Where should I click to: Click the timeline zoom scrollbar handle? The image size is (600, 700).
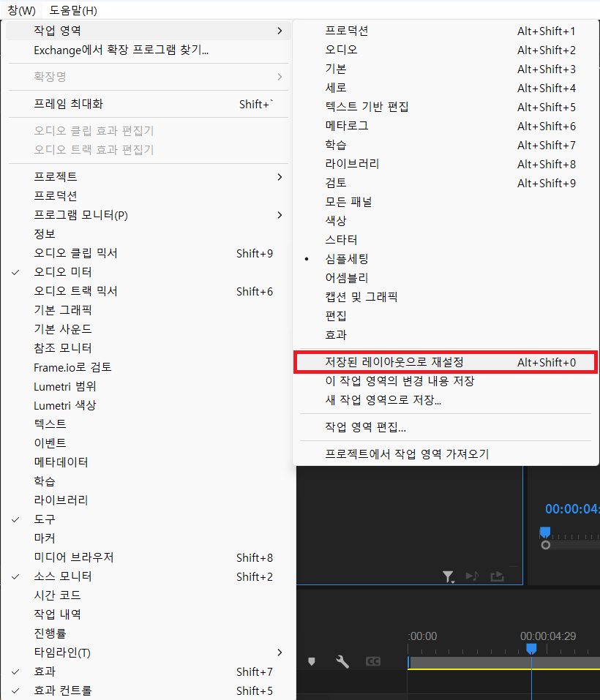click(546, 544)
